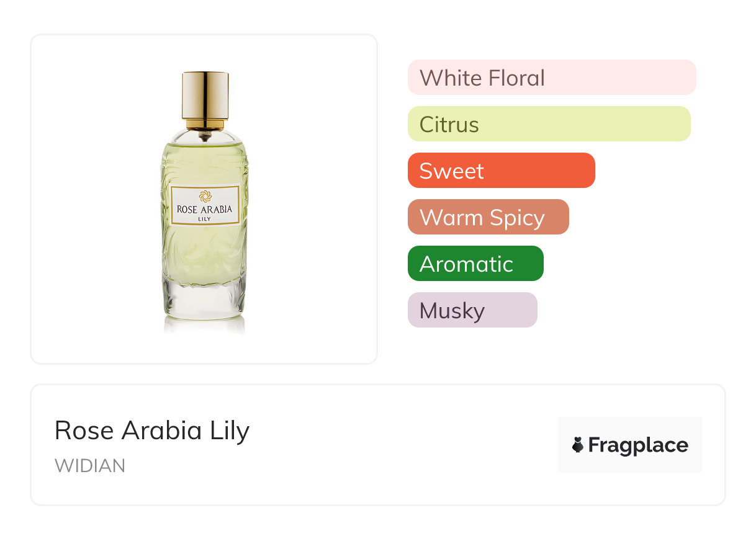Pick the Musky accord bar
Screen dimensions: 756x536
click(472, 310)
